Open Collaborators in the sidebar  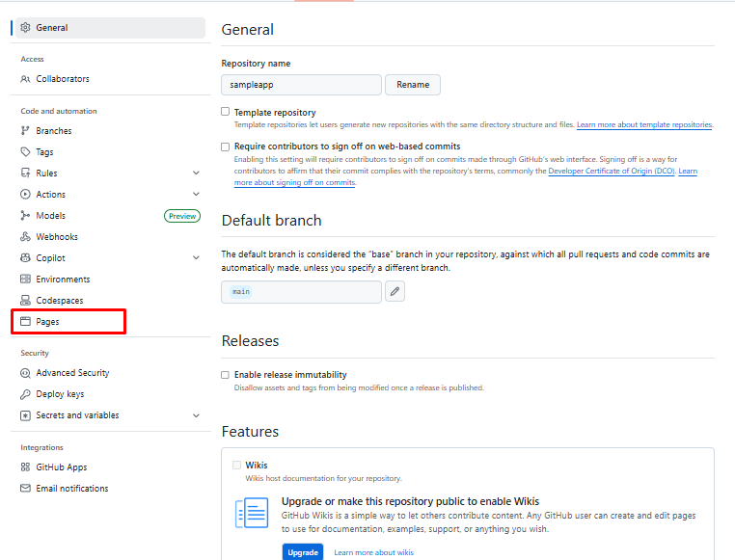(x=63, y=79)
